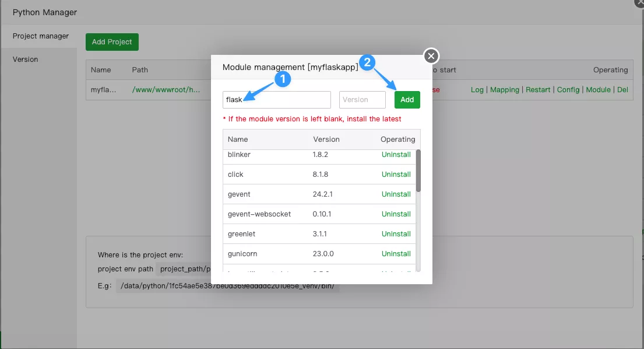Close the Module management dialog
The image size is (644, 349).
pos(431,56)
